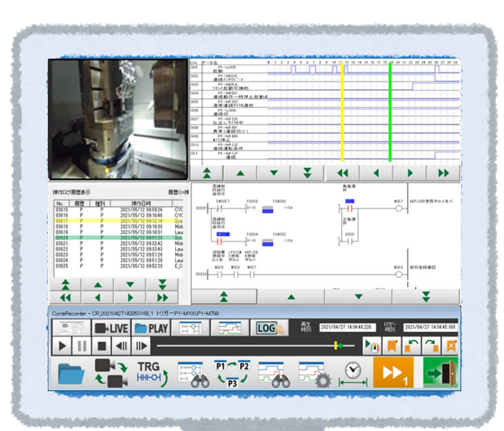Image resolution: width=504 pixels, height=431 pixels.
Task: Step one frame backward
Action: [121, 346]
